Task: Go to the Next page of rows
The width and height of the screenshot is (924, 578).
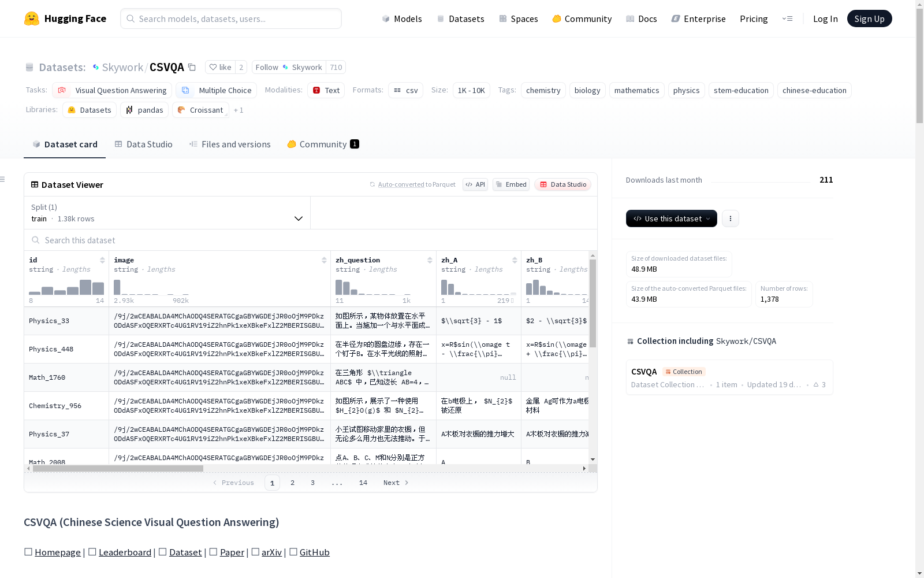Action: 396,483
